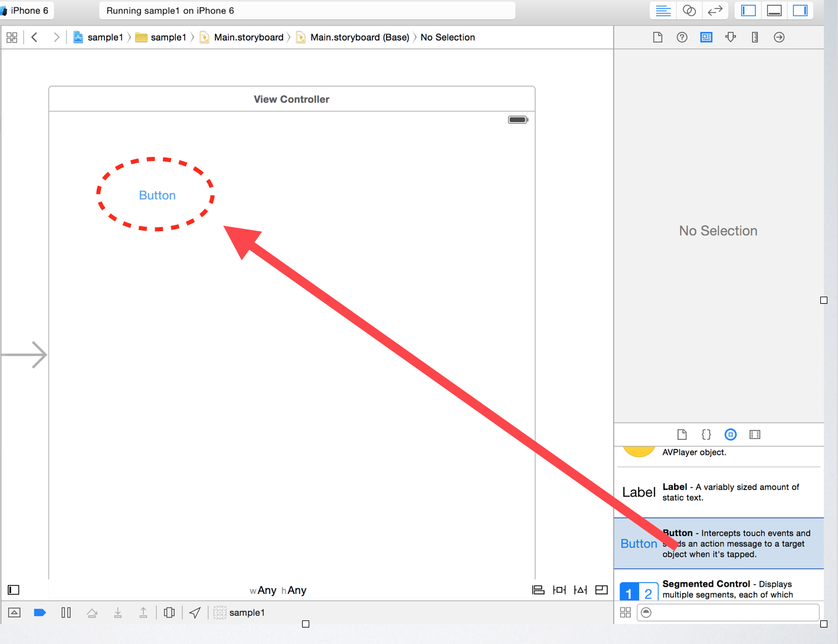Toggle breakpoints activation
838x644 pixels.
(x=40, y=612)
